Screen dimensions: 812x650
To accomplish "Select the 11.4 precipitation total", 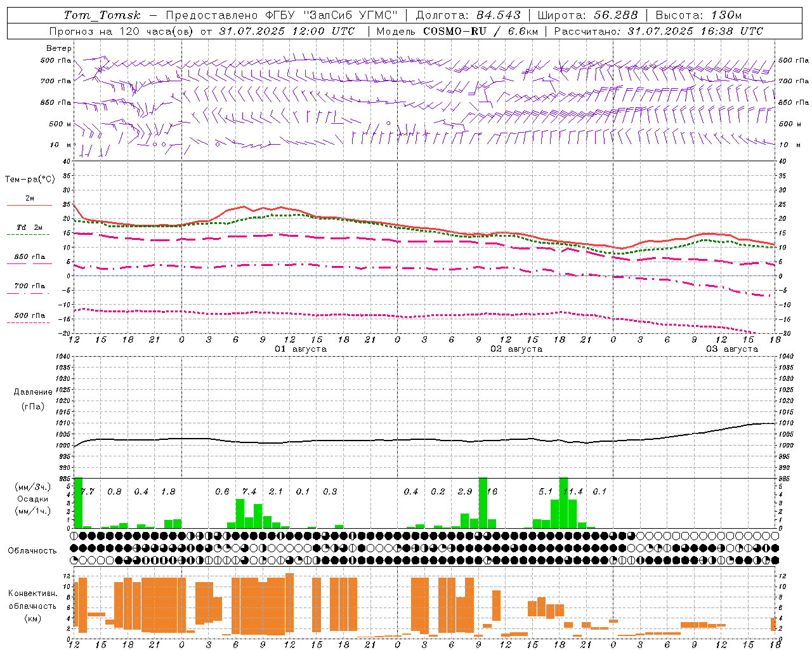I will tap(573, 492).
